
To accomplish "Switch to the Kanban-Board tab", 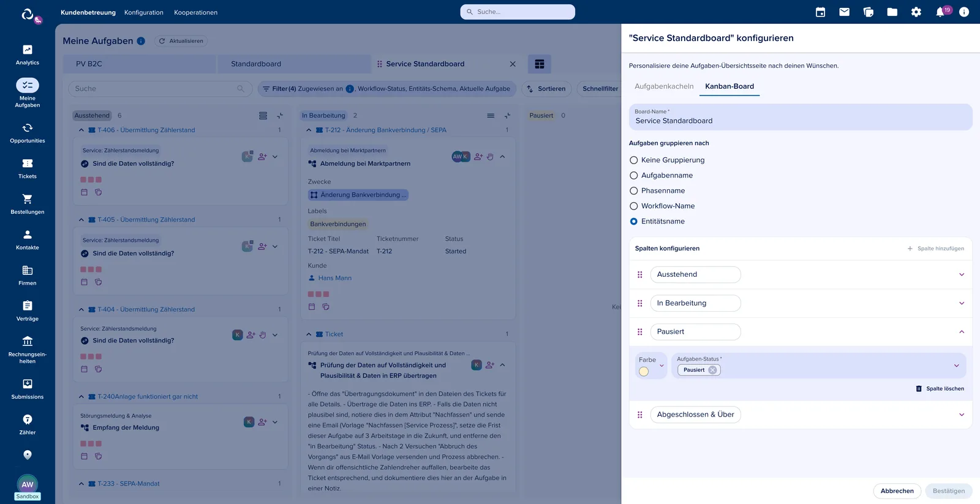I will (729, 86).
